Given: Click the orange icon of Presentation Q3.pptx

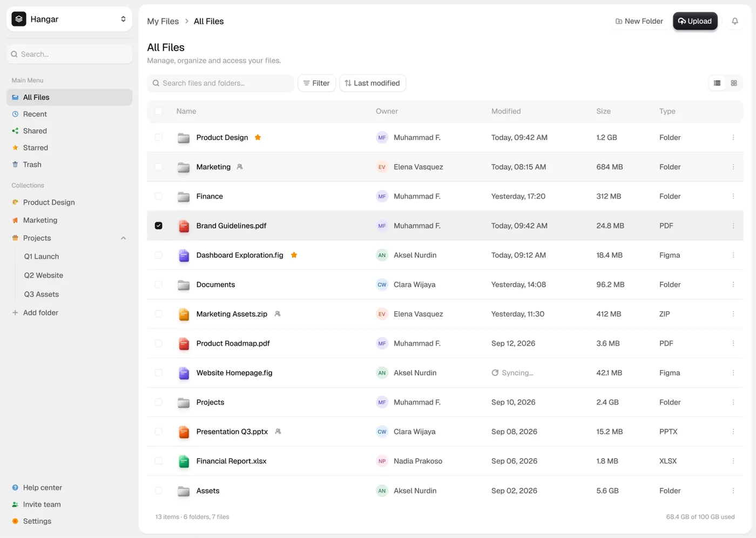Looking at the screenshot, I should (x=184, y=432).
